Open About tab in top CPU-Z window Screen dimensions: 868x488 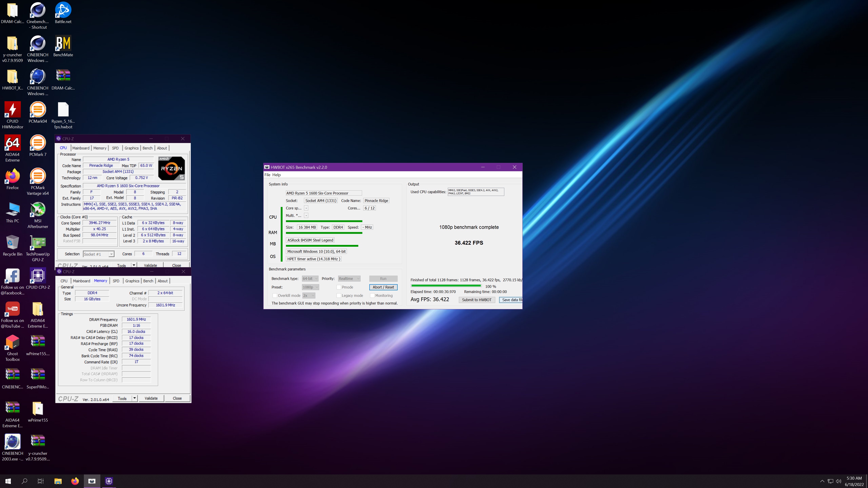[x=162, y=148]
